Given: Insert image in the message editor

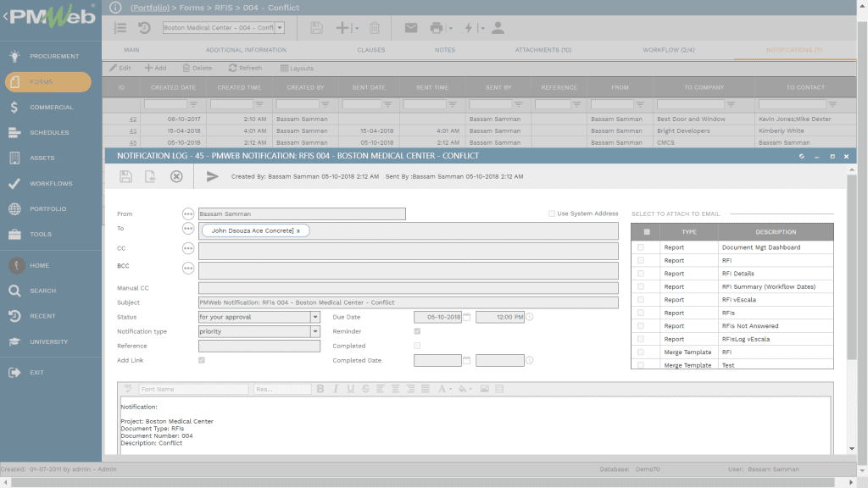Looking at the screenshot, I should tap(484, 389).
